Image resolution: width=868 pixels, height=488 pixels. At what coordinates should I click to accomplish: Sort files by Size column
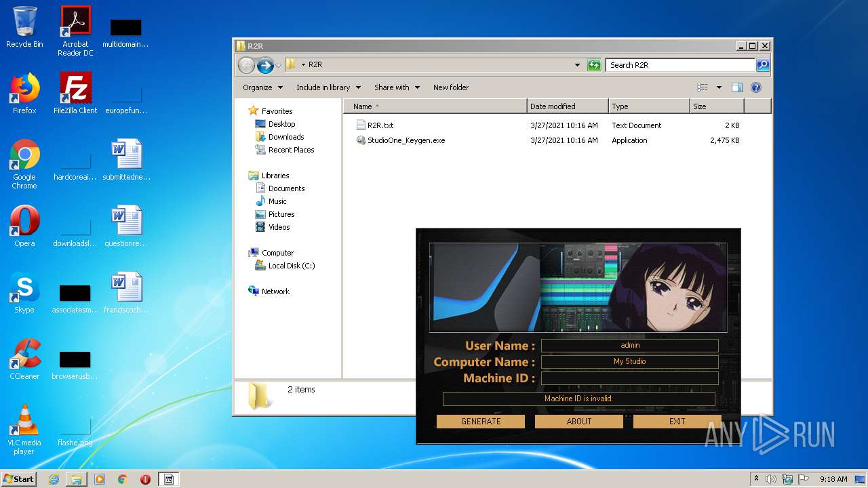(717, 106)
